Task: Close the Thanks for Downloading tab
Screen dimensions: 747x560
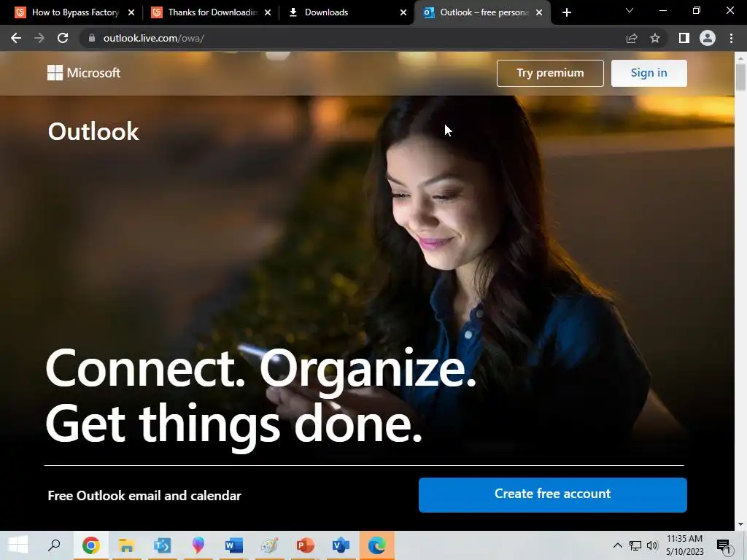Action: [x=267, y=13]
